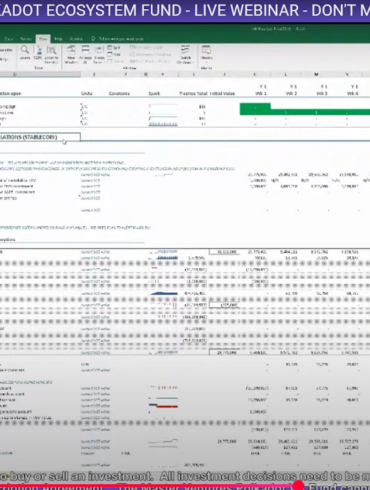The image size is (370, 490).
Task: Open the Freeze Panes dropdown
Action: click(99, 54)
